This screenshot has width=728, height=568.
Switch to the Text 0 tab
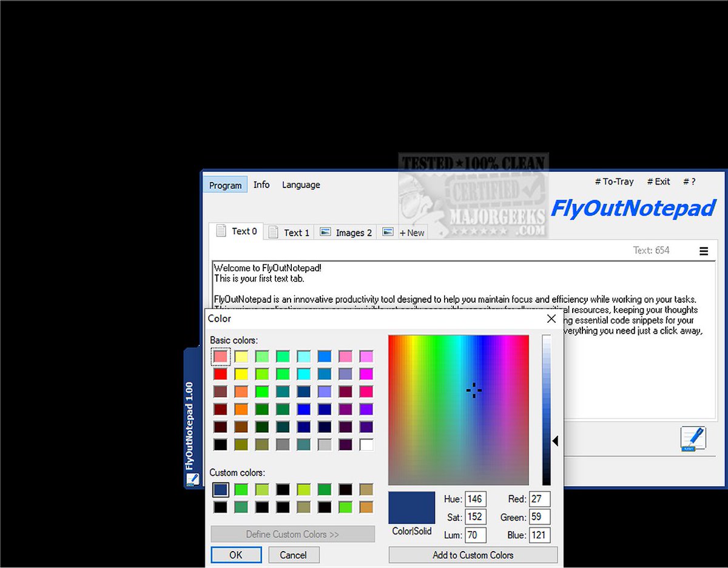coord(237,231)
